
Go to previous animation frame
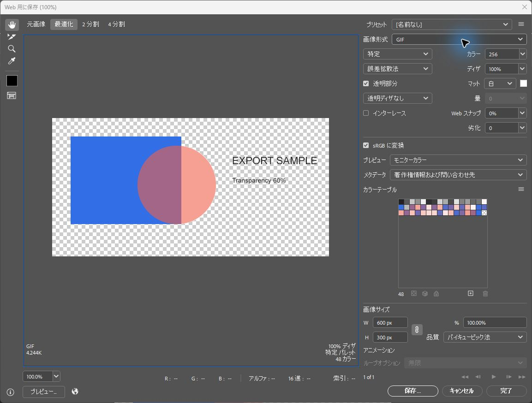point(478,377)
